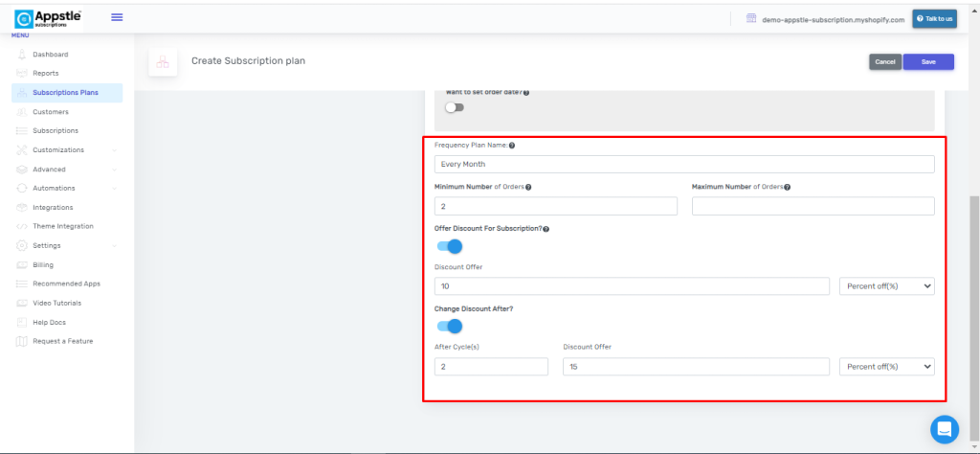Click help icon beside Frequency Plan Name
This screenshot has height=454, width=980.
pyautogui.click(x=512, y=146)
